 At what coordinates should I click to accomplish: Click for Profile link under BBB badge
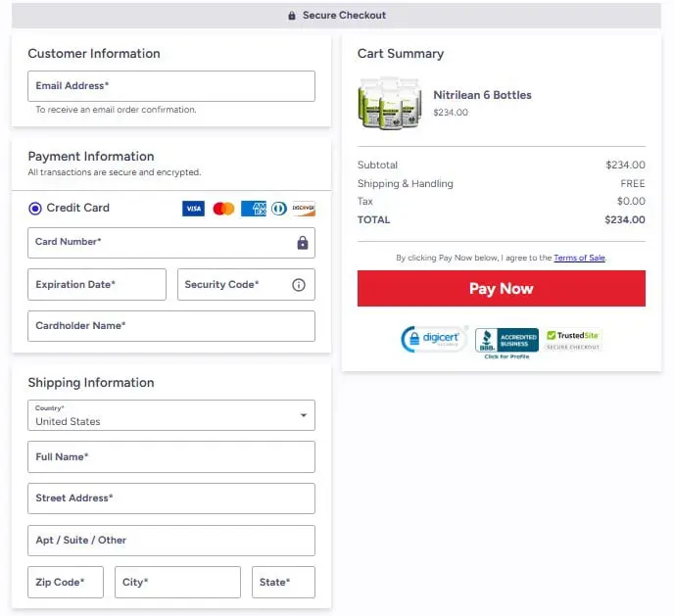[506, 356]
